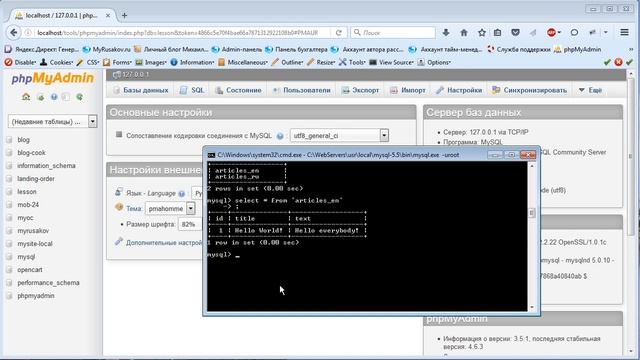Click the help icon beside Язык - Language
The image size is (640, 360).
click(182, 193)
